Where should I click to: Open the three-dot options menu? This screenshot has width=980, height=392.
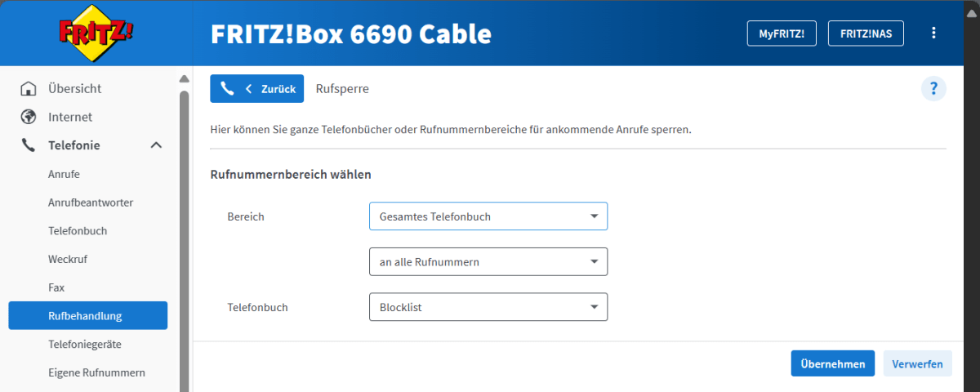[934, 33]
